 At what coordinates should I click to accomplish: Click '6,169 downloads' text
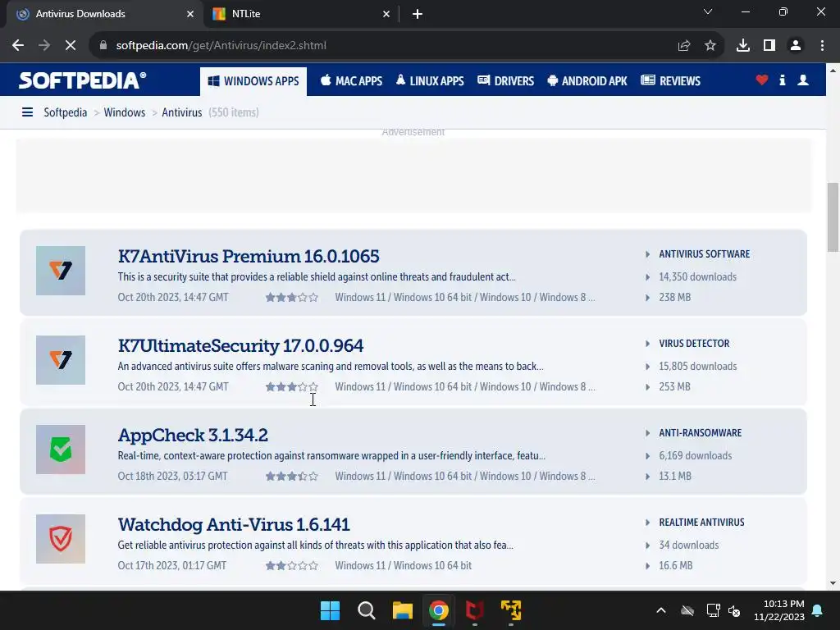696,456
